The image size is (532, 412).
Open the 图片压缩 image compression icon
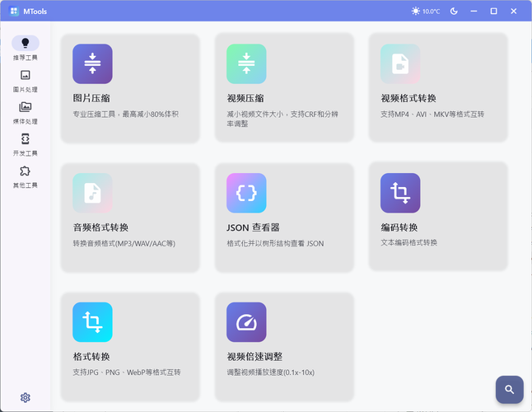92,64
